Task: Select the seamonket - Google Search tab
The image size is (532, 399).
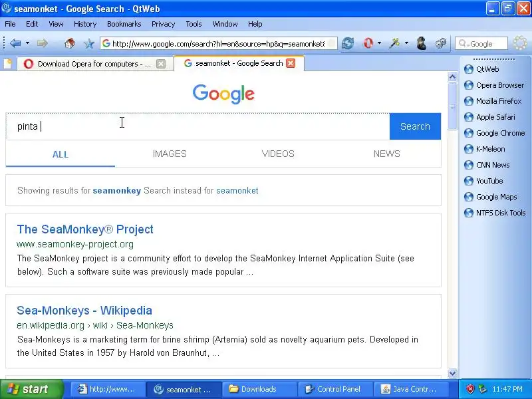Action: pyautogui.click(x=239, y=63)
